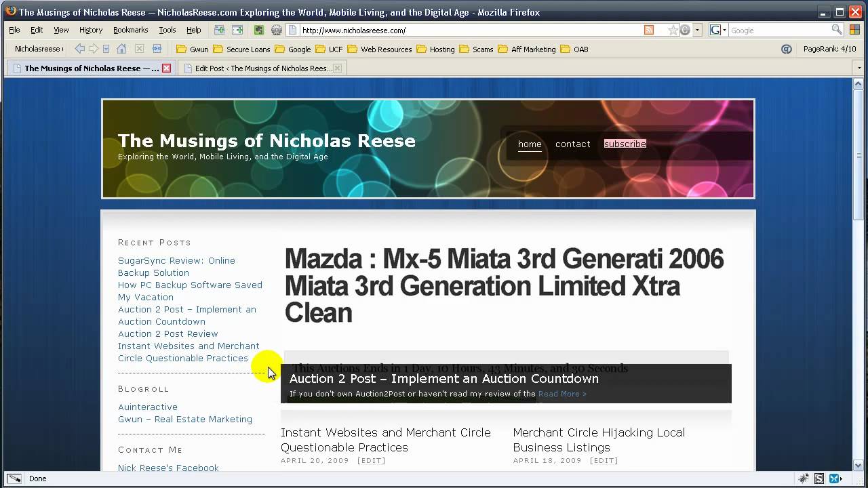Click the second green-plus toolbar icon

(x=237, y=30)
